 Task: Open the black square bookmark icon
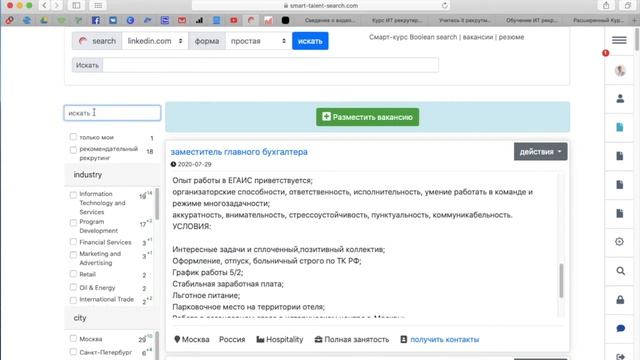285,20
